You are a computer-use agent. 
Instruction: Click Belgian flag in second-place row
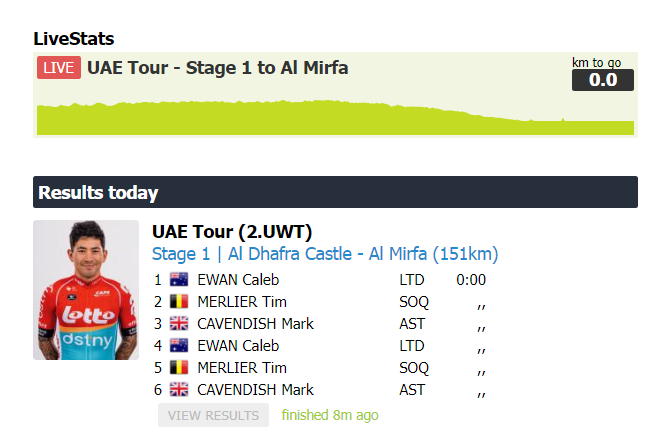pos(179,302)
